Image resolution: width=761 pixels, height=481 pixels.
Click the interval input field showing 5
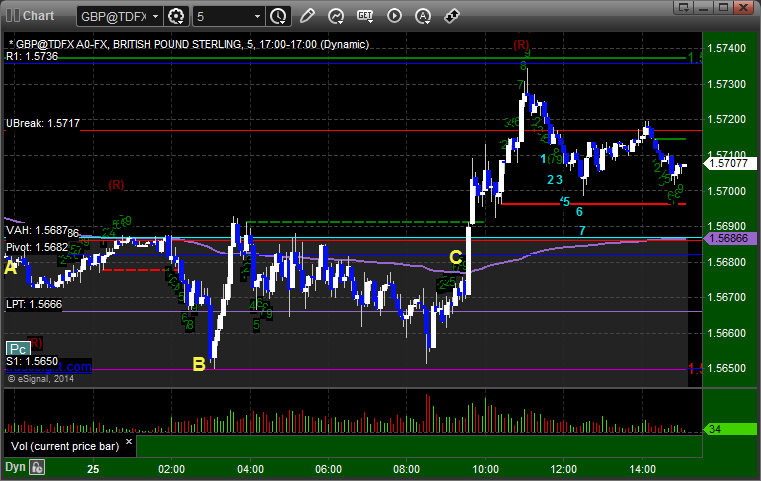click(x=222, y=17)
